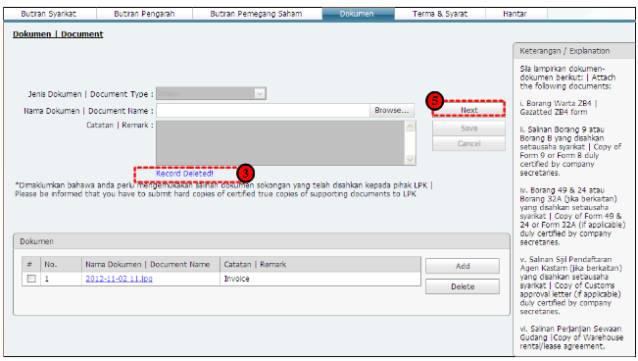Click the Save button
Screen dimensions: 638x361
469,128
